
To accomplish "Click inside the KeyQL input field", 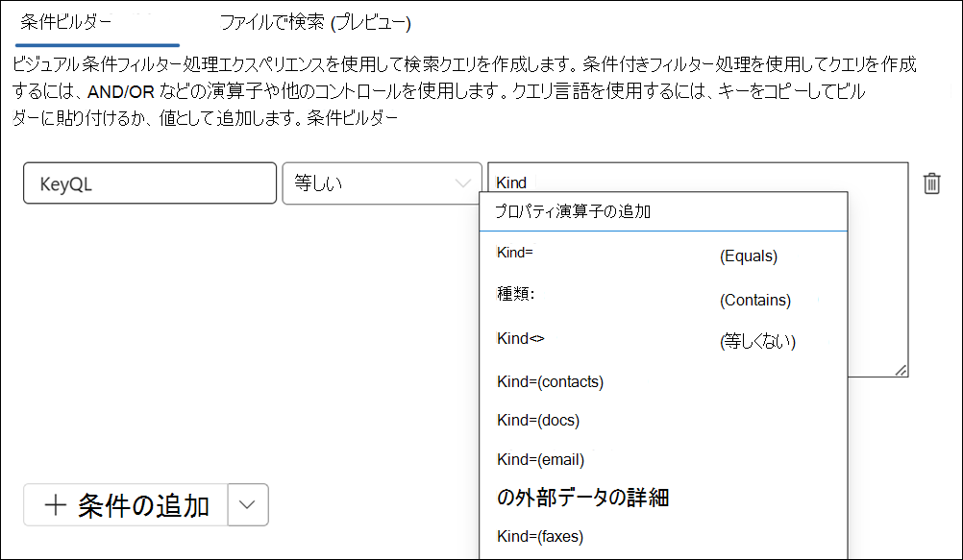I will 149,183.
